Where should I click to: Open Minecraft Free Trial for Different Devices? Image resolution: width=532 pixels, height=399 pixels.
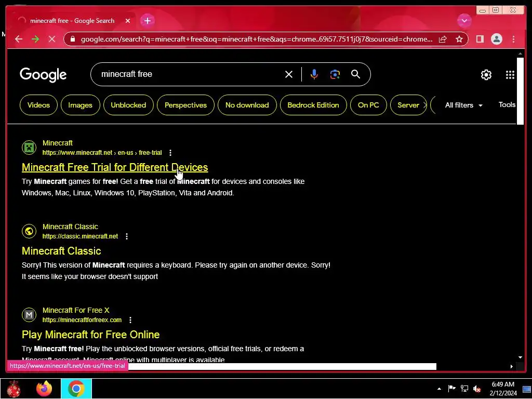click(x=115, y=167)
